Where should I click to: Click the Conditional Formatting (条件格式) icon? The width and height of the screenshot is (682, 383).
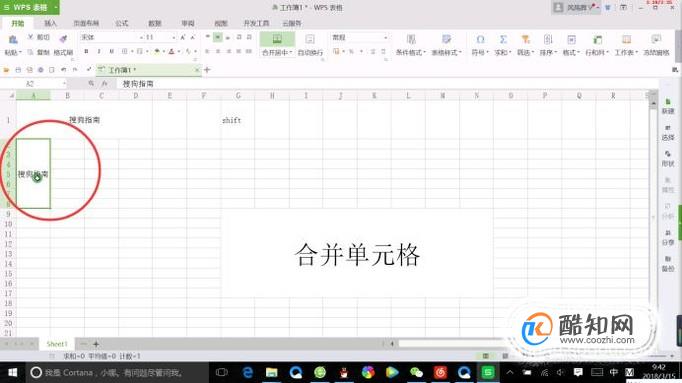pos(411,40)
